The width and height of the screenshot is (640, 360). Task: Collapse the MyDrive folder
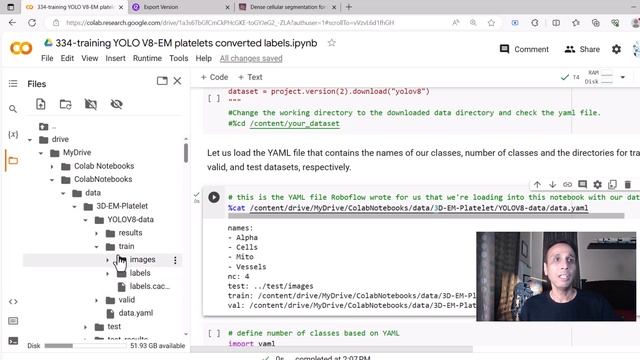41,153
